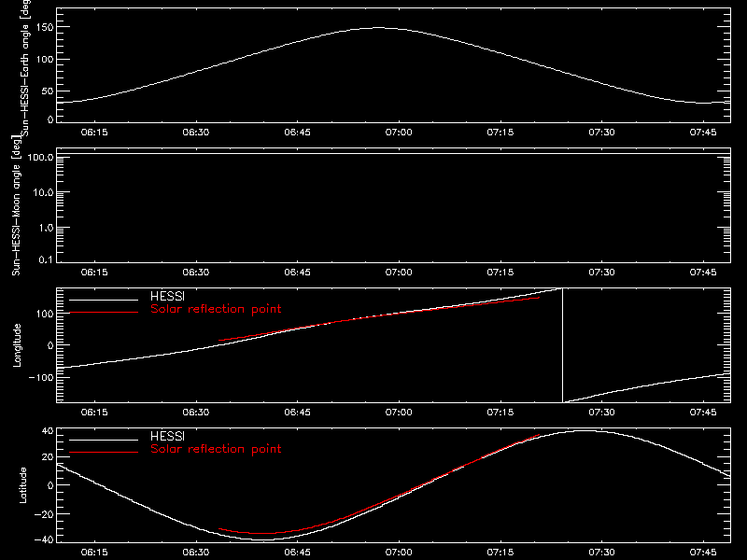Click 07:15 label under Longitude plot
The image size is (747, 560).
click(500, 412)
